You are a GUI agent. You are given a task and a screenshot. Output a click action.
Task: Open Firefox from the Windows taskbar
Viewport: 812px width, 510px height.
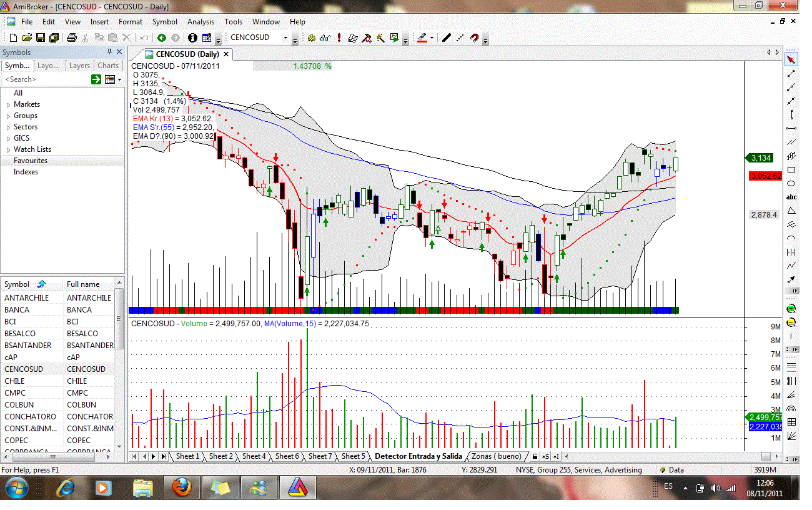point(182,487)
